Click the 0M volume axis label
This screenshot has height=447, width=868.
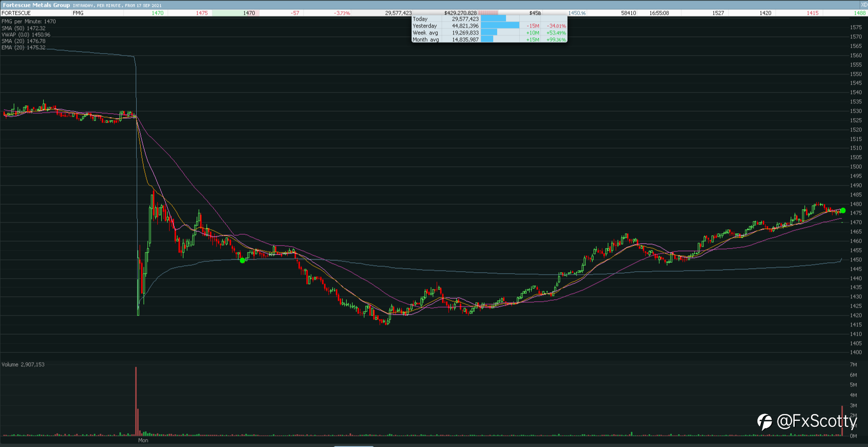coord(853,436)
